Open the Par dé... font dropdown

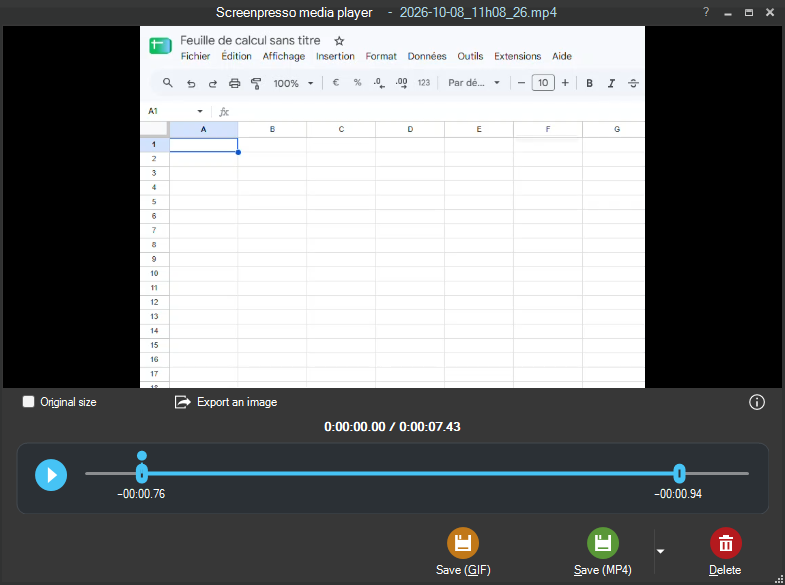point(474,83)
